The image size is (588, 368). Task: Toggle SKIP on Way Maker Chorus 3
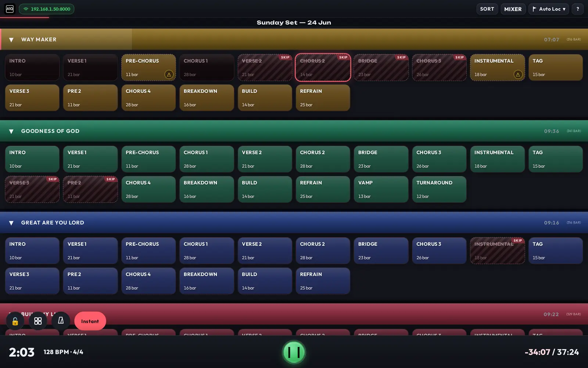(x=459, y=57)
